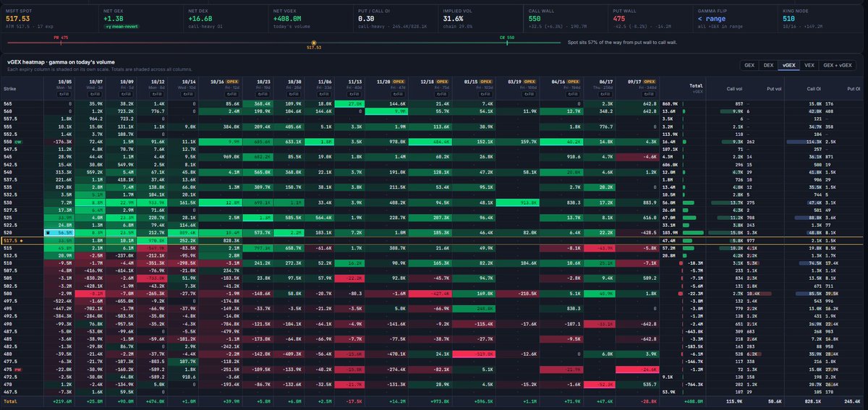
Task: Click the Put OI column header
Action: pos(854,89)
